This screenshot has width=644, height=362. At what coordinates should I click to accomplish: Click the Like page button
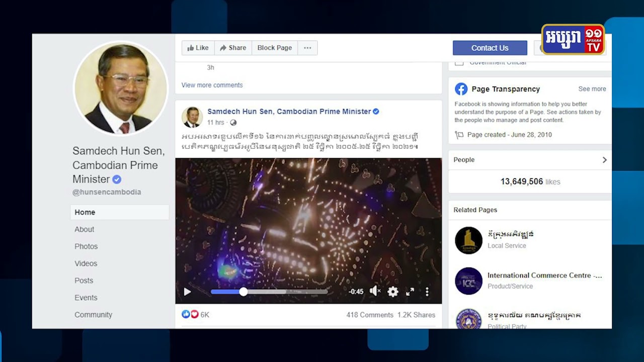tap(198, 48)
